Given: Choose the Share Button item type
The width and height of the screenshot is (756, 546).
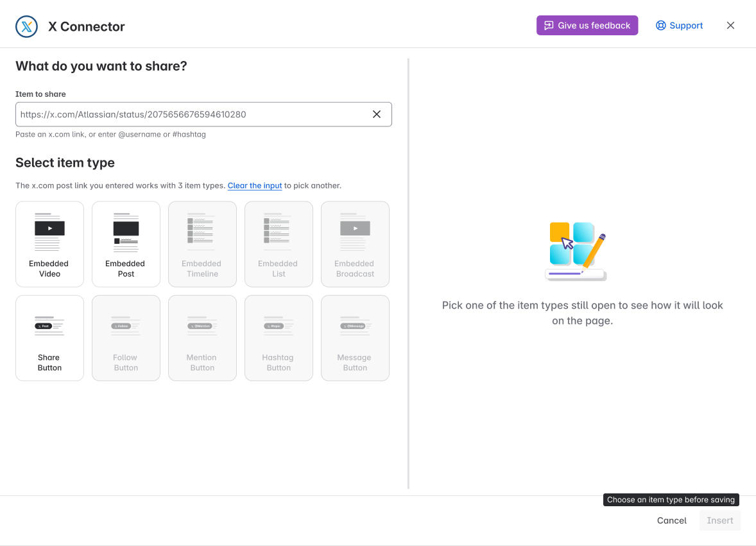Looking at the screenshot, I should click(x=49, y=338).
